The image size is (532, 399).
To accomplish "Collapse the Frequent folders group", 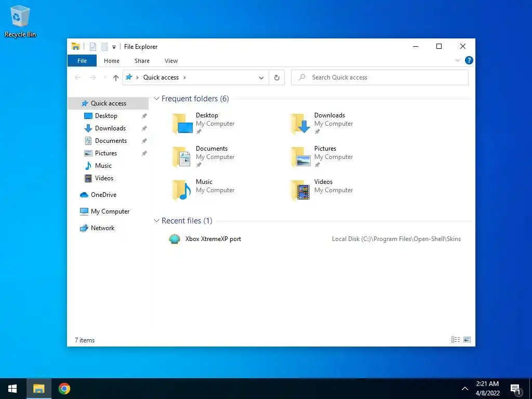I will tap(156, 99).
